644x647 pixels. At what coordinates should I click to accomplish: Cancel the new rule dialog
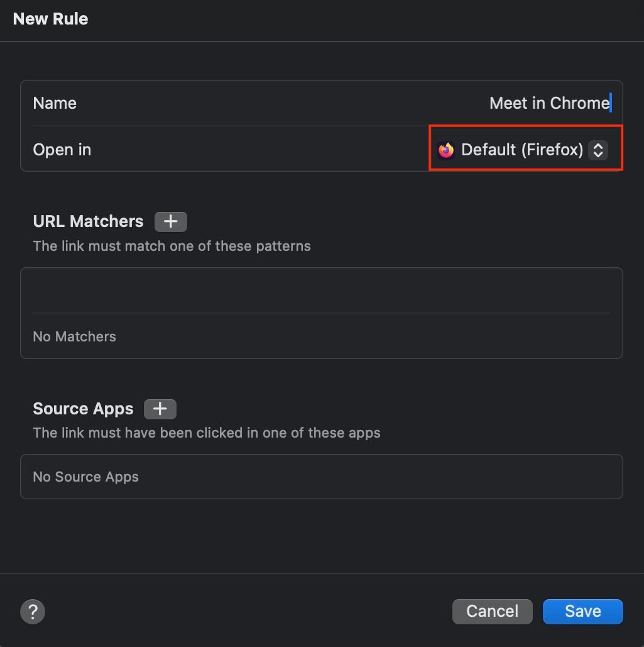(x=492, y=611)
